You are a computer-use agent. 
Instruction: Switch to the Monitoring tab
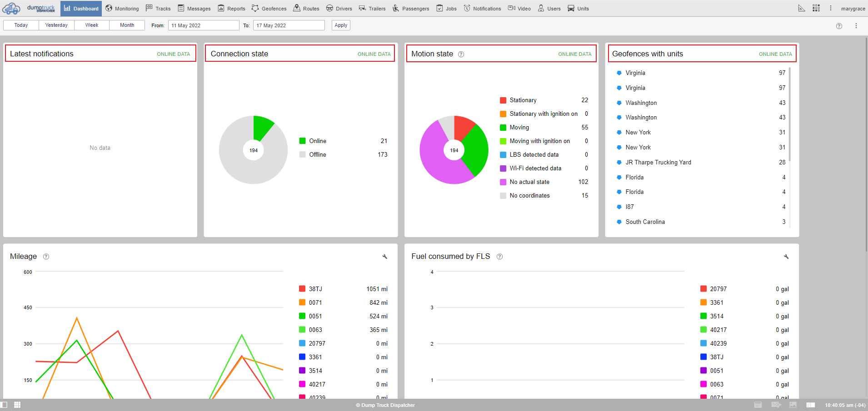tap(122, 9)
